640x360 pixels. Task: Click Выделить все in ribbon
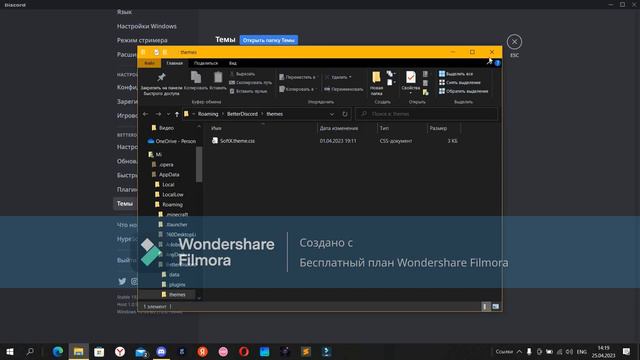click(456, 74)
